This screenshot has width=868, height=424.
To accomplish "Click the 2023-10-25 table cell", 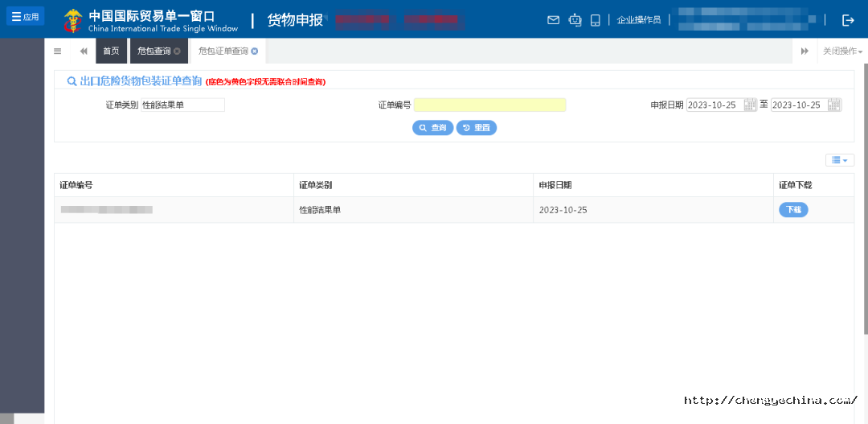I will click(x=653, y=210).
